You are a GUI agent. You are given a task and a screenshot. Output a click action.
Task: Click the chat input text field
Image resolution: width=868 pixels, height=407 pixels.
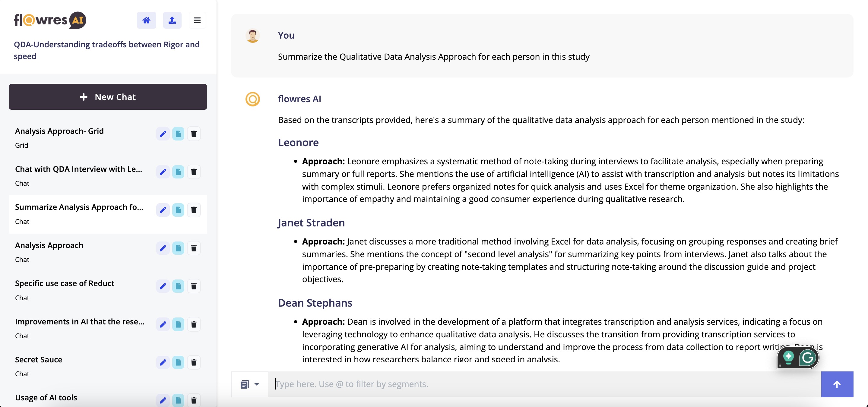545,384
